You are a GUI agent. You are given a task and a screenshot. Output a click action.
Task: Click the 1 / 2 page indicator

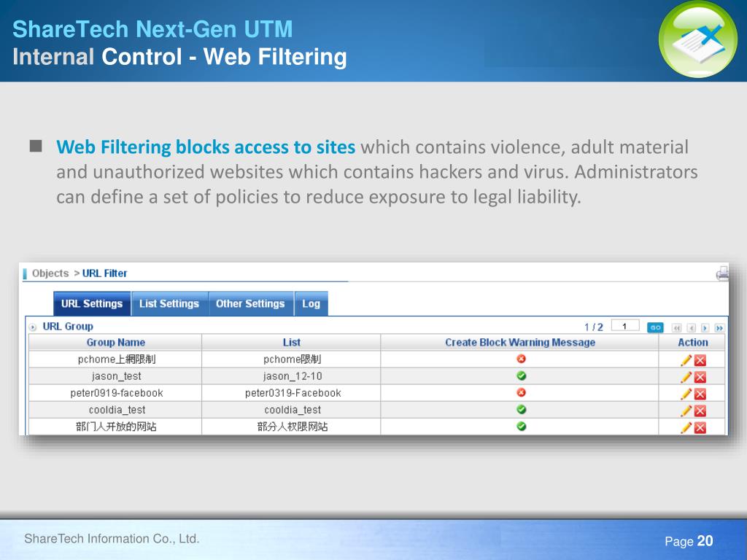pyautogui.click(x=594, y=327)
